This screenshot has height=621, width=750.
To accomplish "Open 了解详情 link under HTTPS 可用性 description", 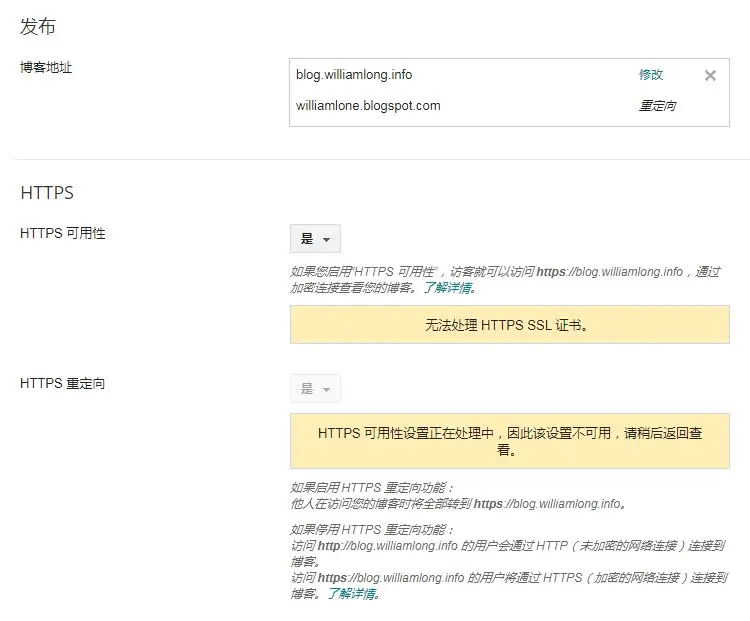I will pyautogui.click(x=448, y=288).
